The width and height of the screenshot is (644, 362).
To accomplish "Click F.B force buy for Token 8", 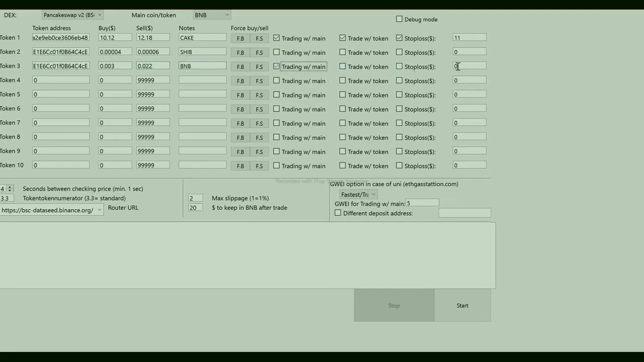I will tap(240, 137).
